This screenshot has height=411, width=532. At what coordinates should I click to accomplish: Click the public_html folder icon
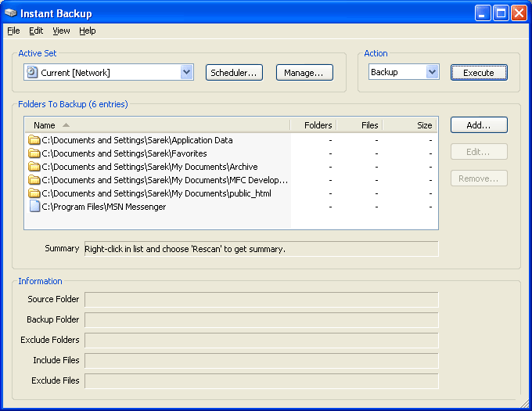(x=34, y=193)
